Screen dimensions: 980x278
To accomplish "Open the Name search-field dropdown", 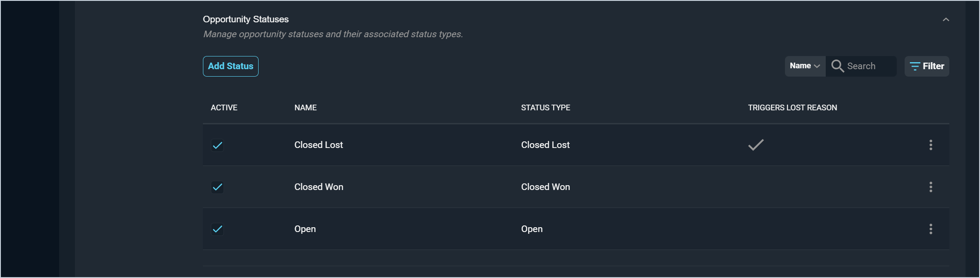I will (805, 66).
